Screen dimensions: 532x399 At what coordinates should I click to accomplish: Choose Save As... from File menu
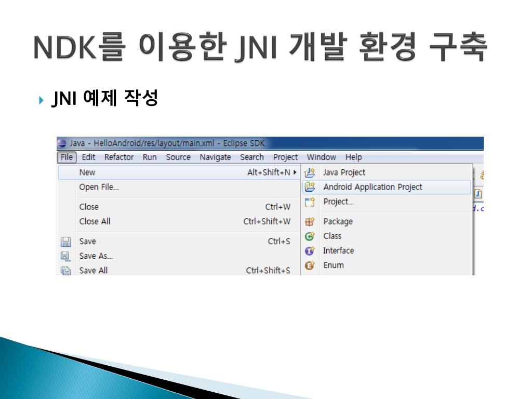(179, 256)
